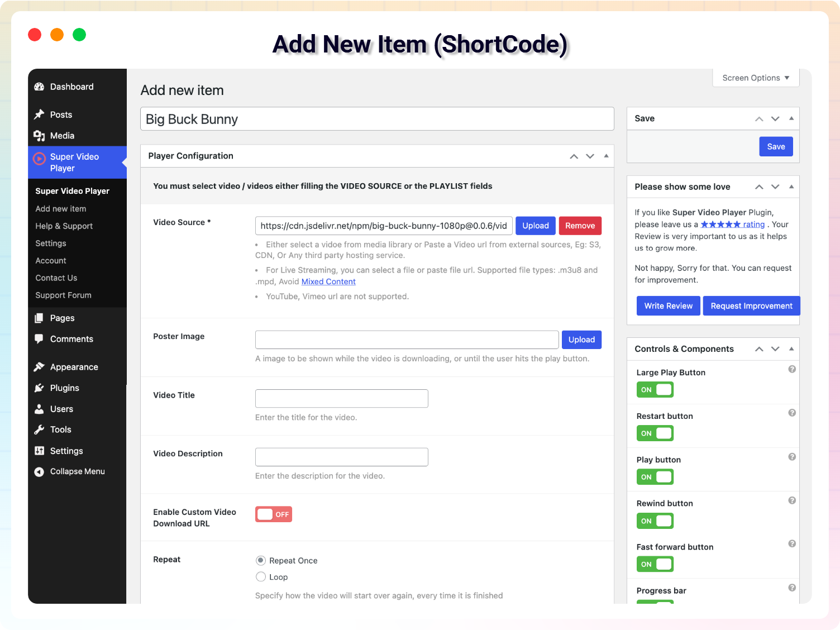The width and height of the screenshot is (840, 630).
Task: Open help tooltip for Play button
Action: pos(792,457)
